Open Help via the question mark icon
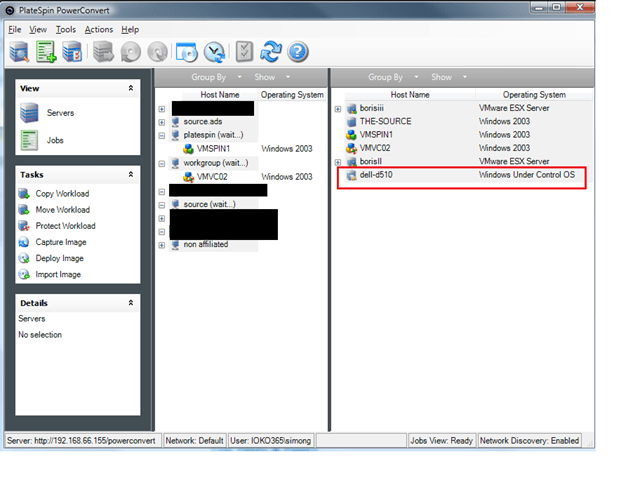This screenshot has width=640, height=480. [x=297, y=52]
